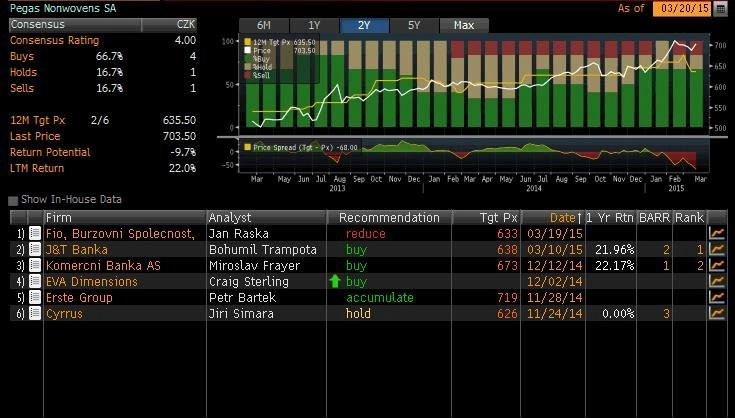
Task: Click the 12M Tgt Px value 635.50
Action: point(179,120)
